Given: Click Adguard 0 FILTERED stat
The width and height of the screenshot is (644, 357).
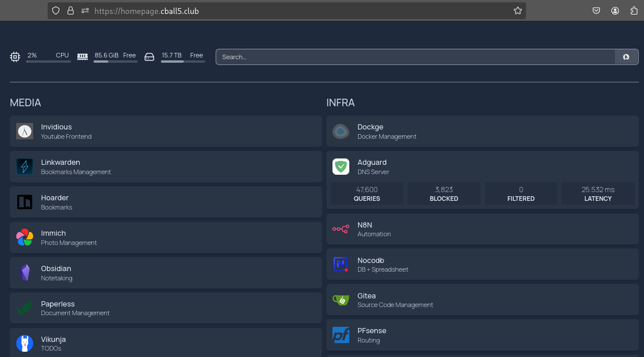Looking at the screenshot, I should tap(521, 194).
